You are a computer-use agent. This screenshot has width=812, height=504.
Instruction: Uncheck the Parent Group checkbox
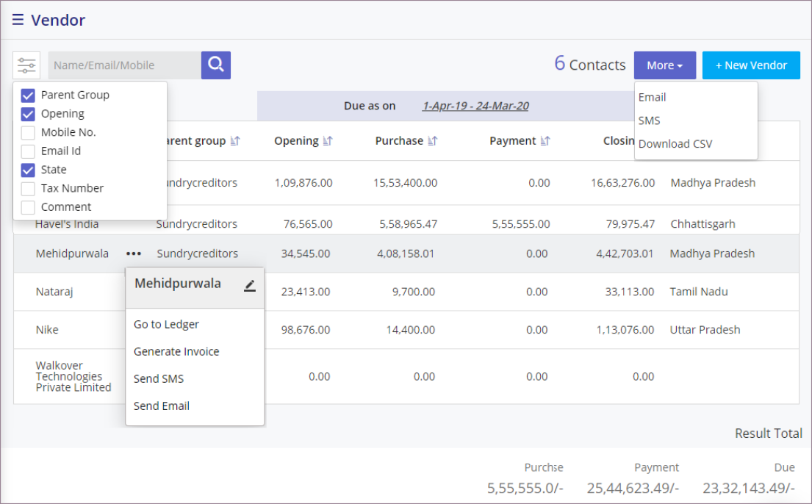tap(28, 96)
